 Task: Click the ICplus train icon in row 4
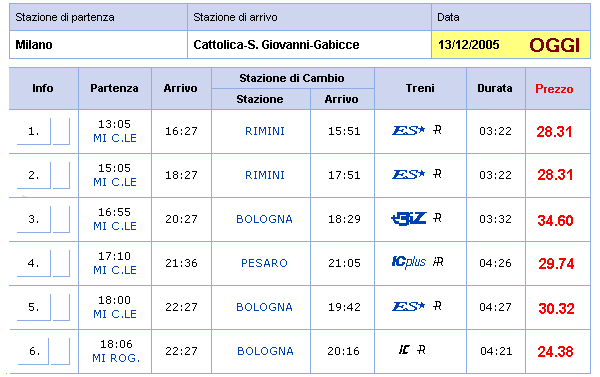pos(409,262)
